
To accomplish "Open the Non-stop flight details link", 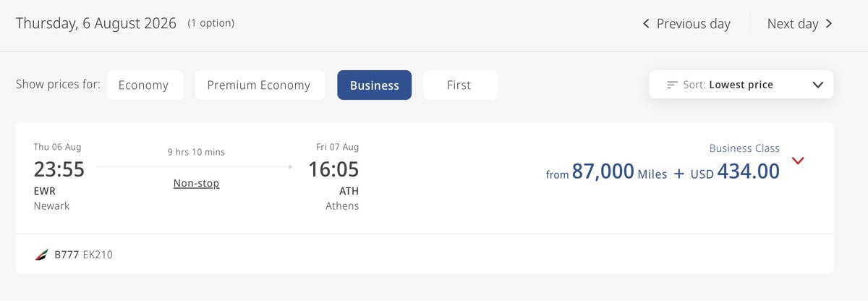I will tap(196, 184).
